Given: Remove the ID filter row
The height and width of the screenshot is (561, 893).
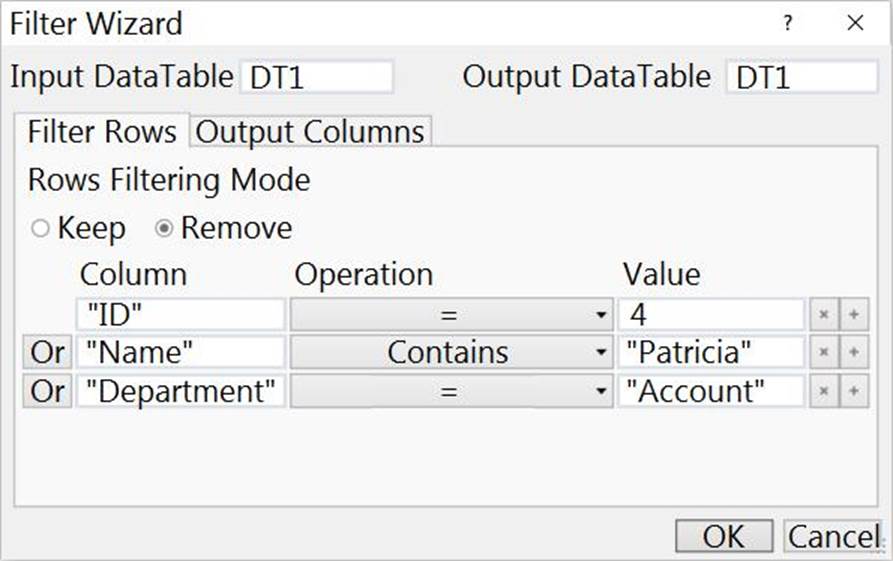Looking at the screenshot, I should point(825,315).
